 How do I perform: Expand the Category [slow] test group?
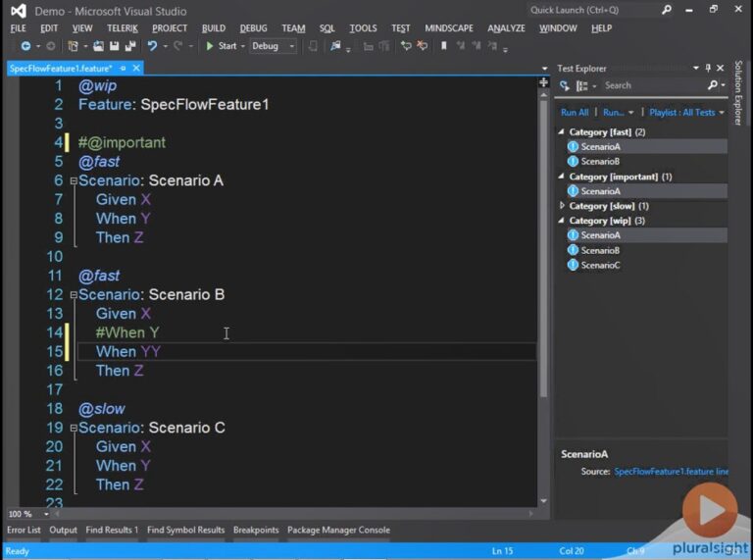[x=562, y=206]
